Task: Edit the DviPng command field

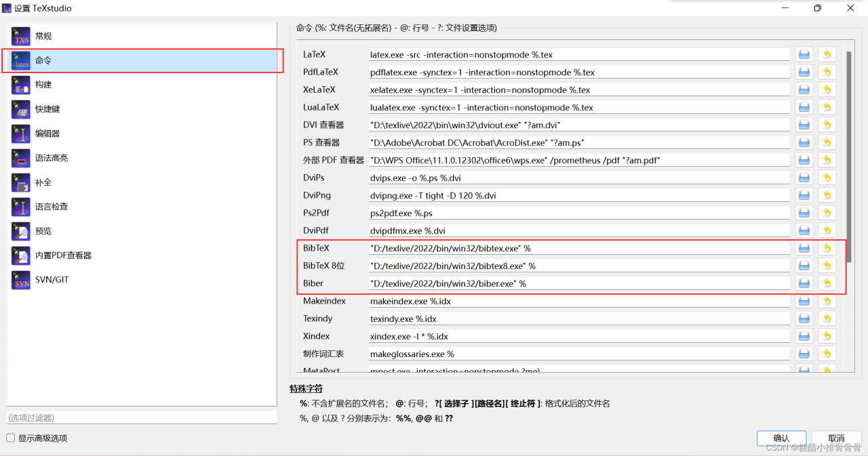Action: click(x=580, y=195)
